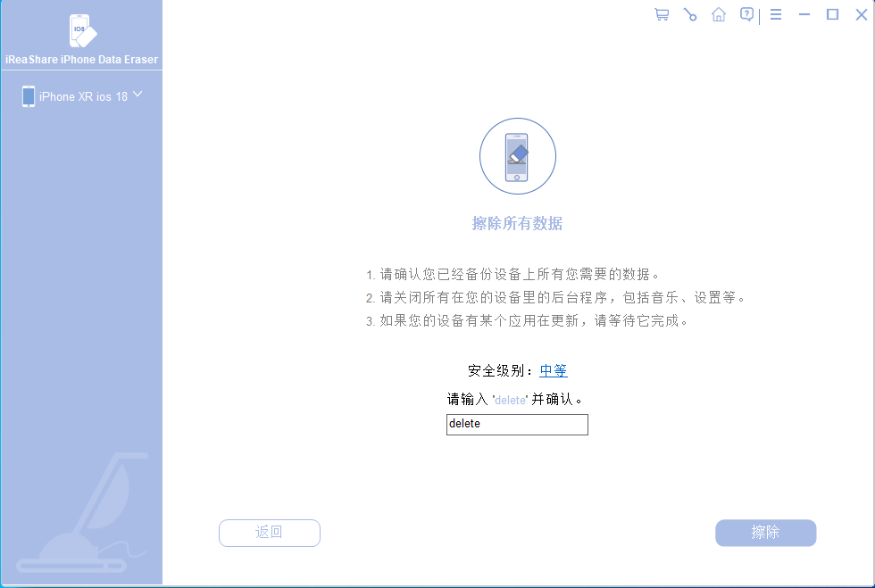Click the register key icon

(690, 14)
